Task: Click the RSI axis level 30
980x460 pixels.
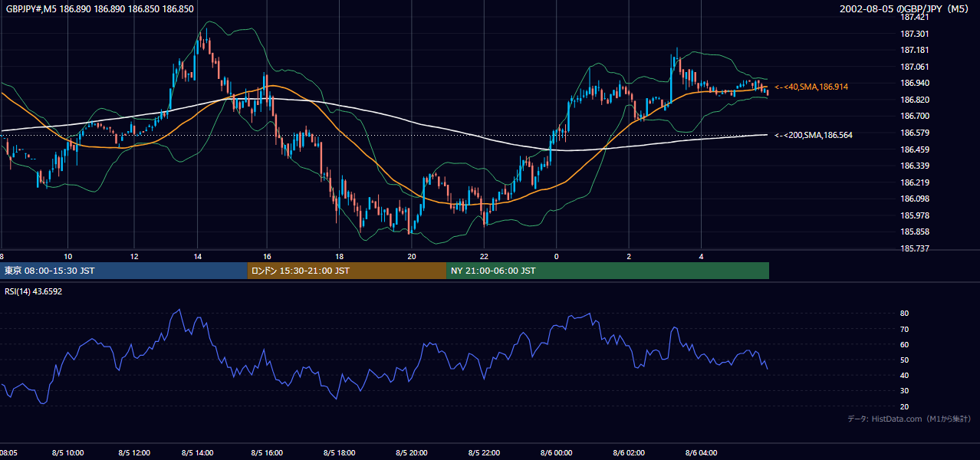Action: 904,390
